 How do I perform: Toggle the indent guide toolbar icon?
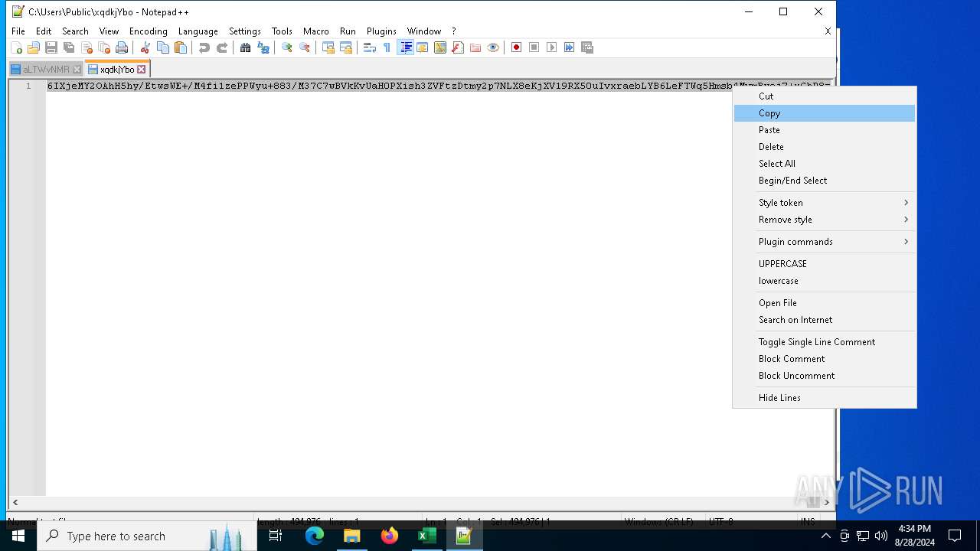(405, 47)
